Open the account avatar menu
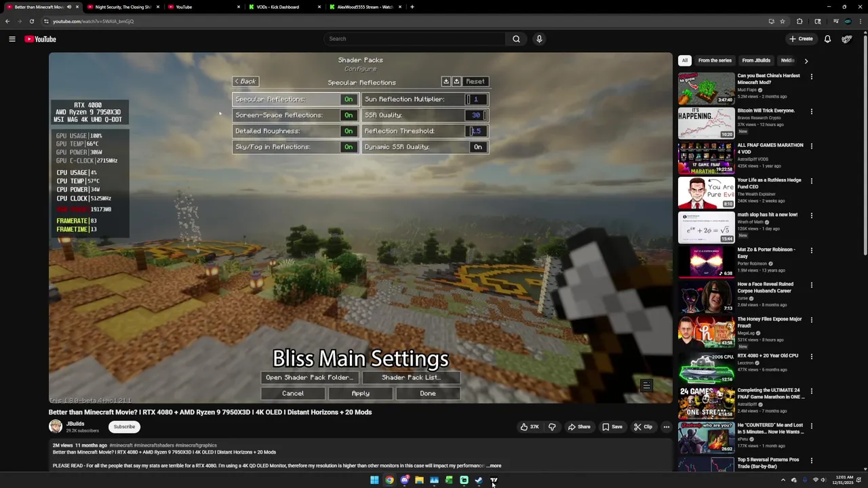This screenshot has width=868, height=488. click(x=847, y=39)
